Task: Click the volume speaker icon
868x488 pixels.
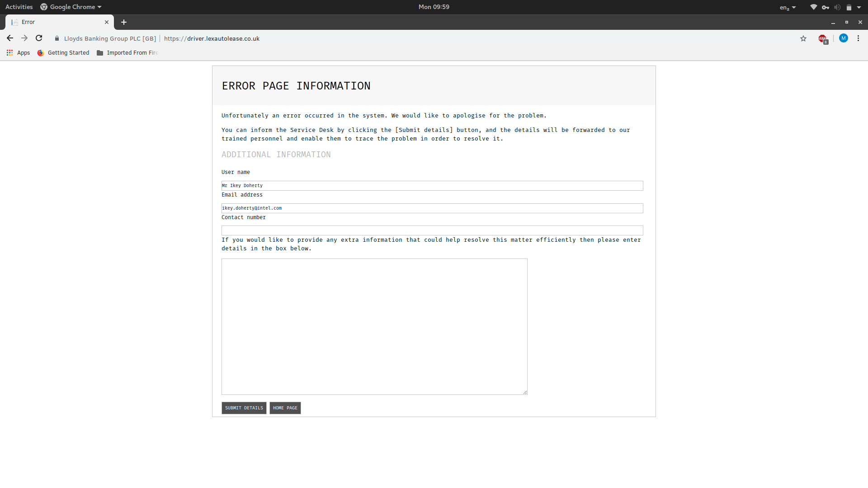Action: point(837,7)
